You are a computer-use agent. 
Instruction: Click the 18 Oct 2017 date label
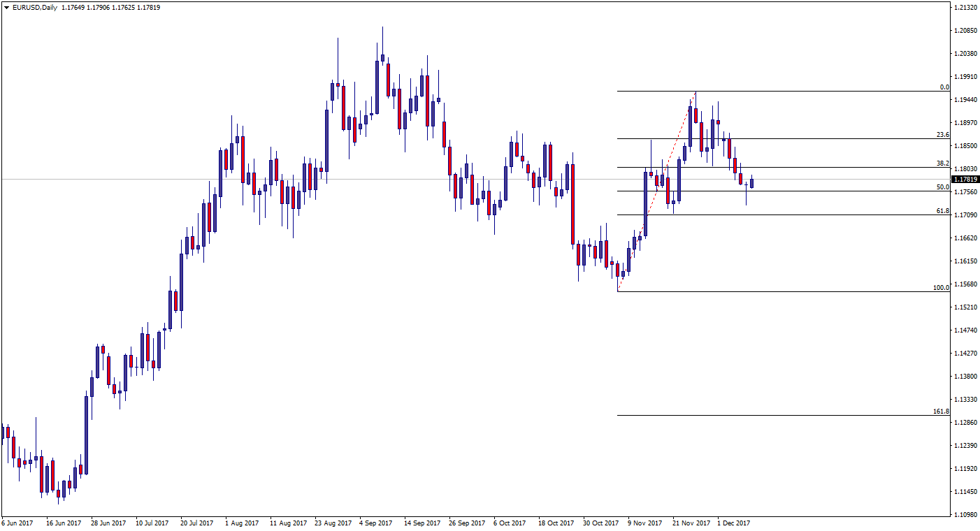click(x=555, y=523)
